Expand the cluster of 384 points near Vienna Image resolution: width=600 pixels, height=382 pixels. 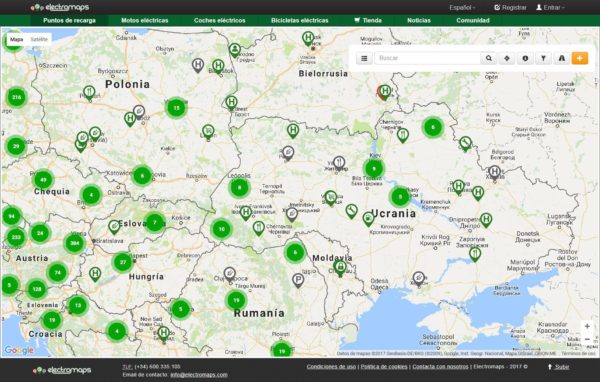point(74,243)
